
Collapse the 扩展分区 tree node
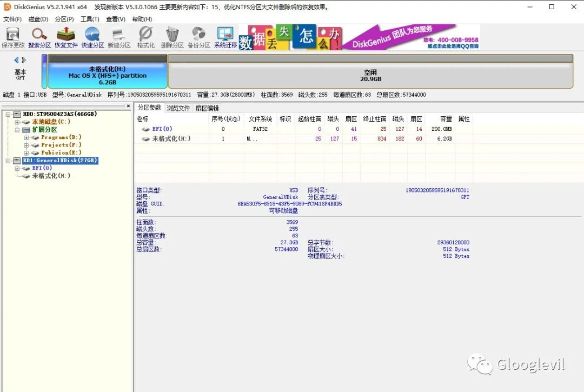point(17,130)
